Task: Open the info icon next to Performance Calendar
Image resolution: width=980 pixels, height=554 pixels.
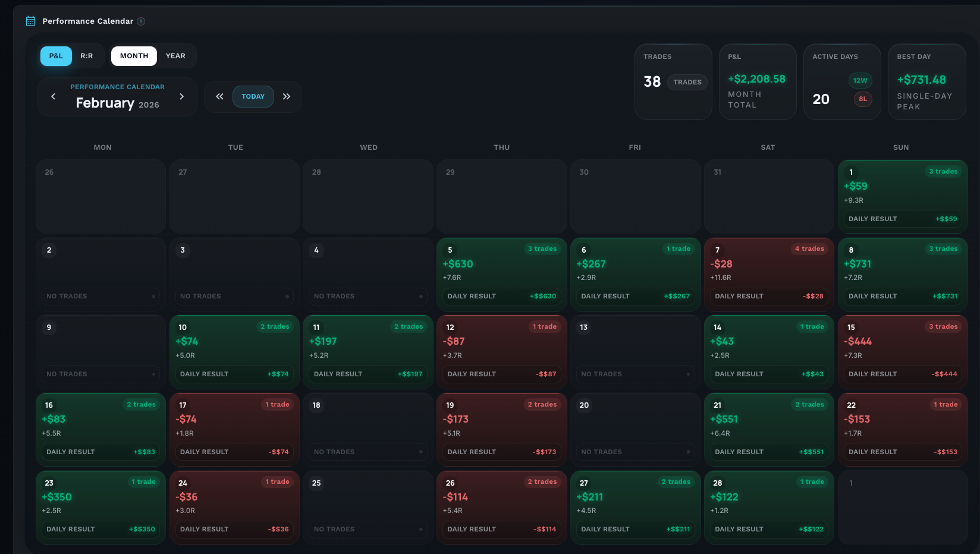Action: click(141, 21)
